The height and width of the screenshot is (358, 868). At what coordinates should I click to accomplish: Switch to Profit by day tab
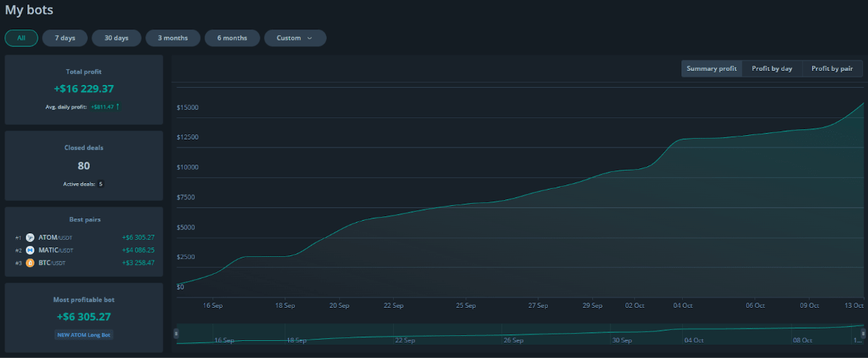772,69
